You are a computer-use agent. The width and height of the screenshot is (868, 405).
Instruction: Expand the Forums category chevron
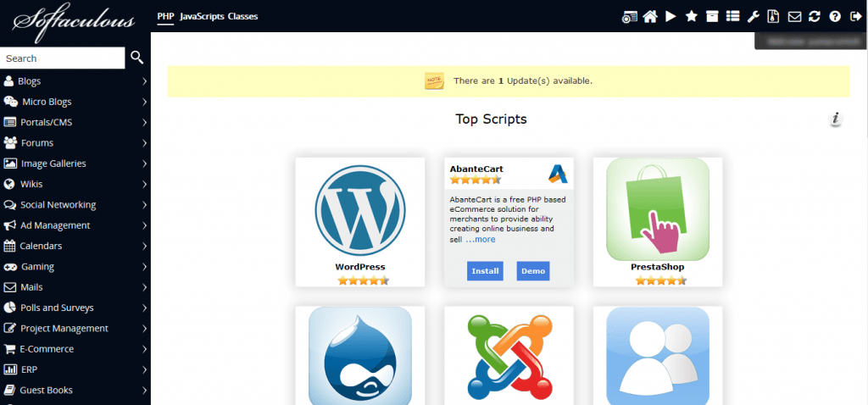(x=144, y=142)
